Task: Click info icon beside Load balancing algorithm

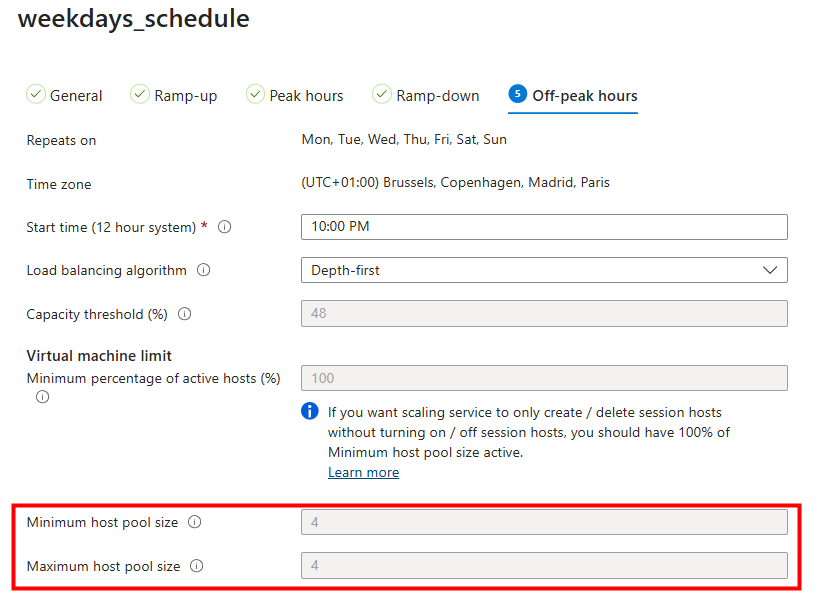Action: pos(203,270)
